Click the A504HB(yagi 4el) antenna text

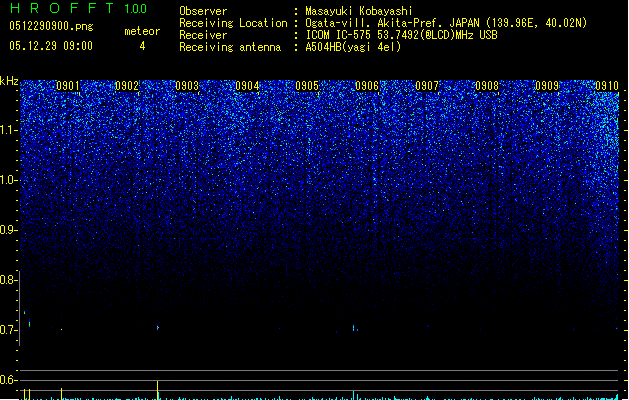point(353,47)
